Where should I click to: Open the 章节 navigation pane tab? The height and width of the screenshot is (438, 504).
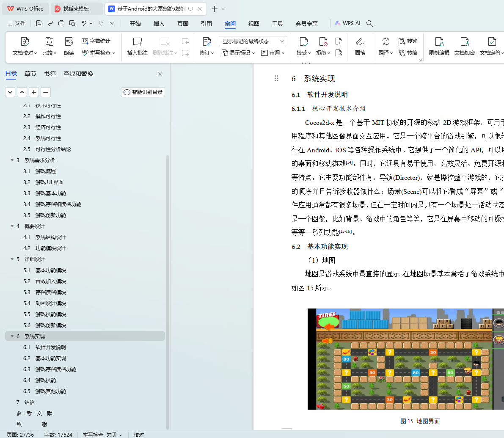[x=30, y=74]
